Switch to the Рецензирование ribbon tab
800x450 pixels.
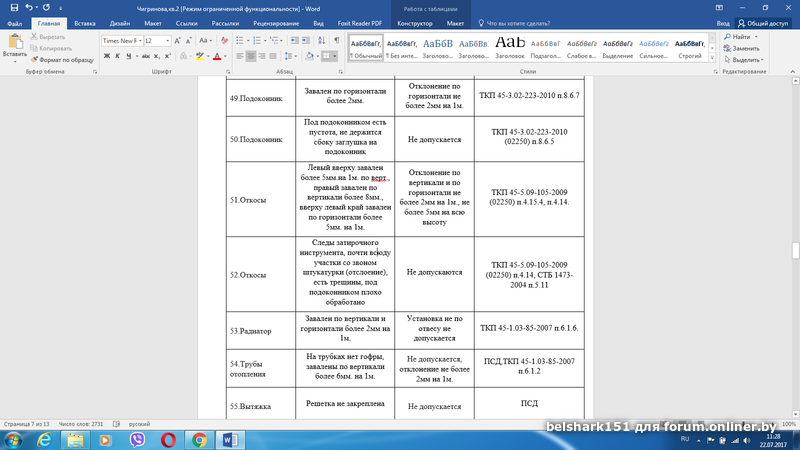point(276,23)
